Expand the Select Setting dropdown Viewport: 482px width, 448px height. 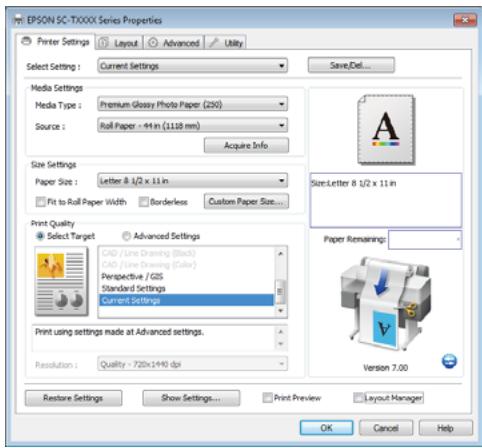(x=193, y=66)
